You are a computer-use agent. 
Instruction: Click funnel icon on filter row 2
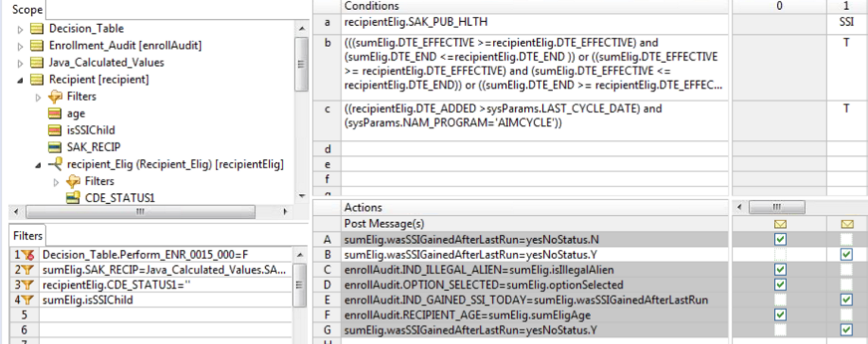click(x=28, y=271)
